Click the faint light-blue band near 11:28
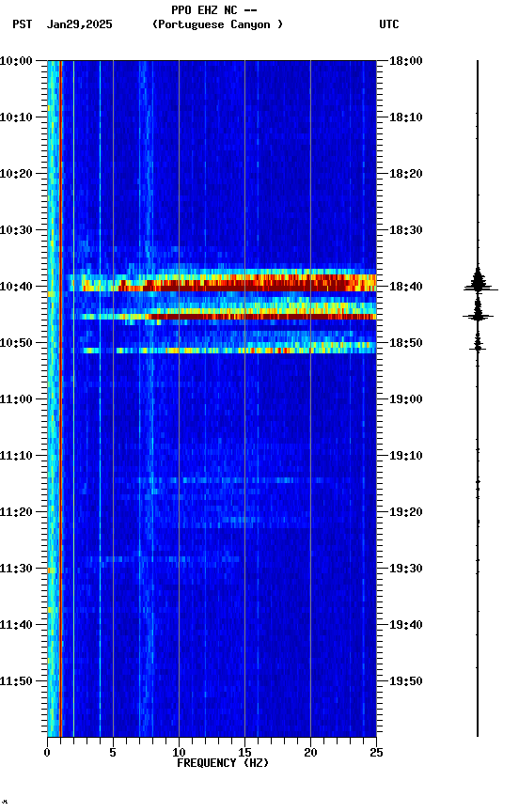 coord(161,559)
